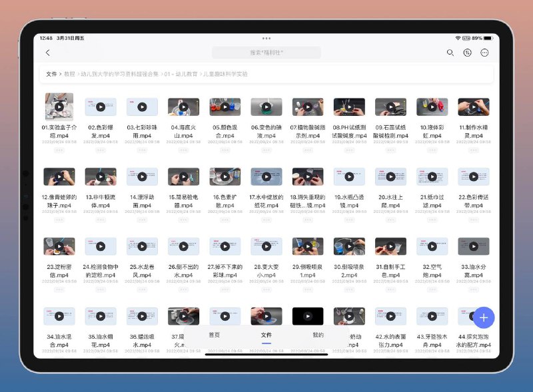Select the 文件 bottom tab
Viewport: 533px width, 392px height.
point(266,335)
